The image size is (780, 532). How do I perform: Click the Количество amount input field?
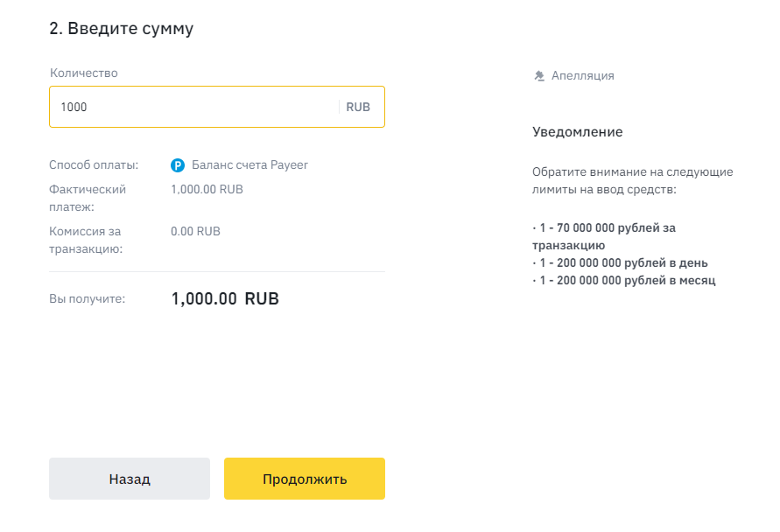point(193,107)
